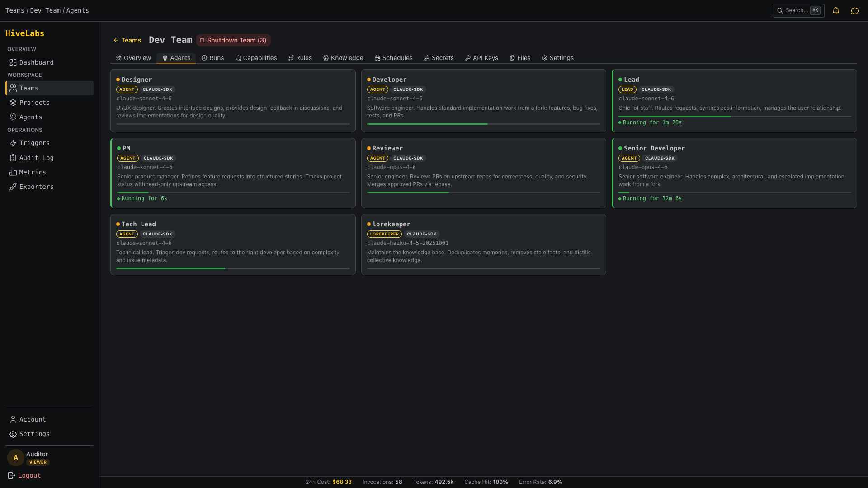Open the chat bubble icon top right
The height and width of the screenshot is (488, 868).
(854, 10)
